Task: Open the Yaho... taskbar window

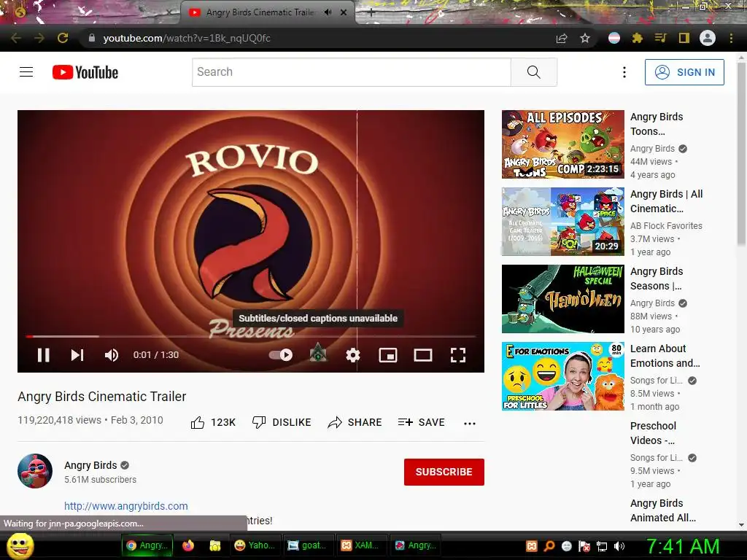Action: pyautogui.click(x=255, y=545)
